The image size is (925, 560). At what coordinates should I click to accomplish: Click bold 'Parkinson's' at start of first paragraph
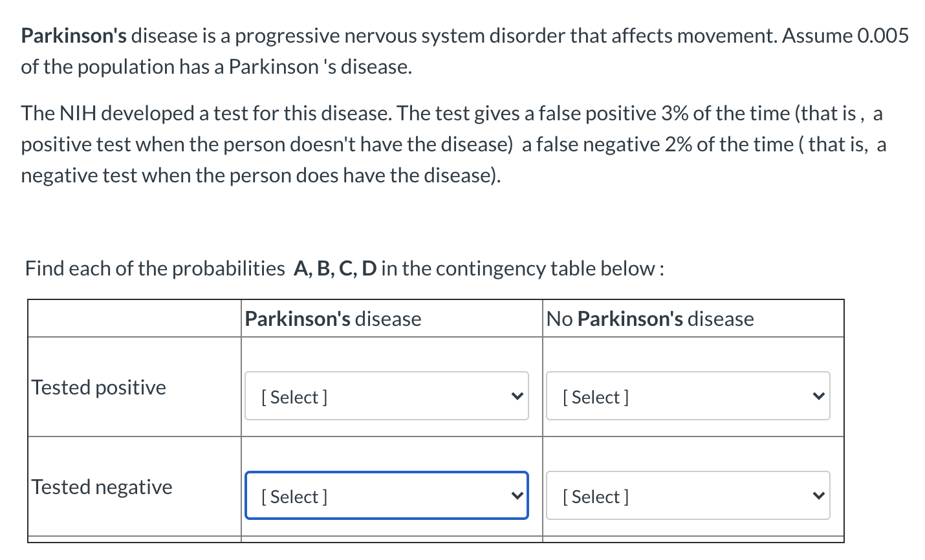(74, 36)
